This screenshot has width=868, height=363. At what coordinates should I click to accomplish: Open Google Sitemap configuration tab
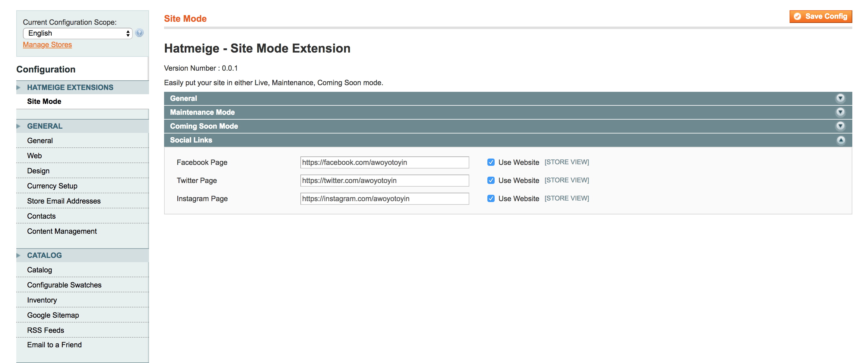[53, 315]
